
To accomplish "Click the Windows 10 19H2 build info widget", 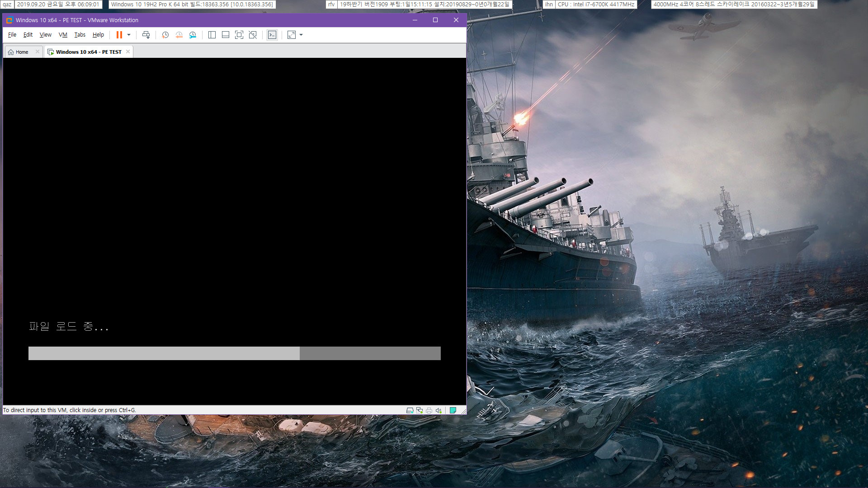I will [x=192, y=5].
